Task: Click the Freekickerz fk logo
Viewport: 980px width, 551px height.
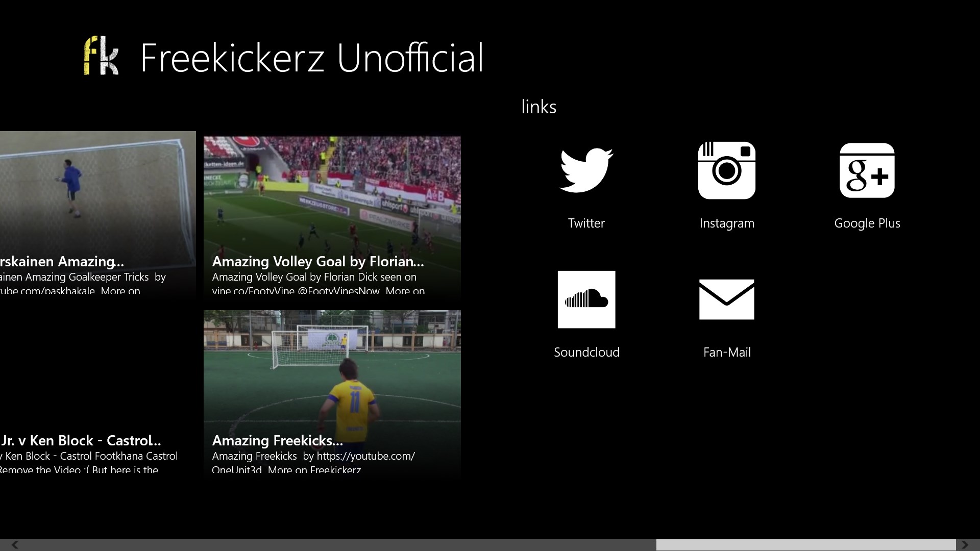Action: coord(101,56)
